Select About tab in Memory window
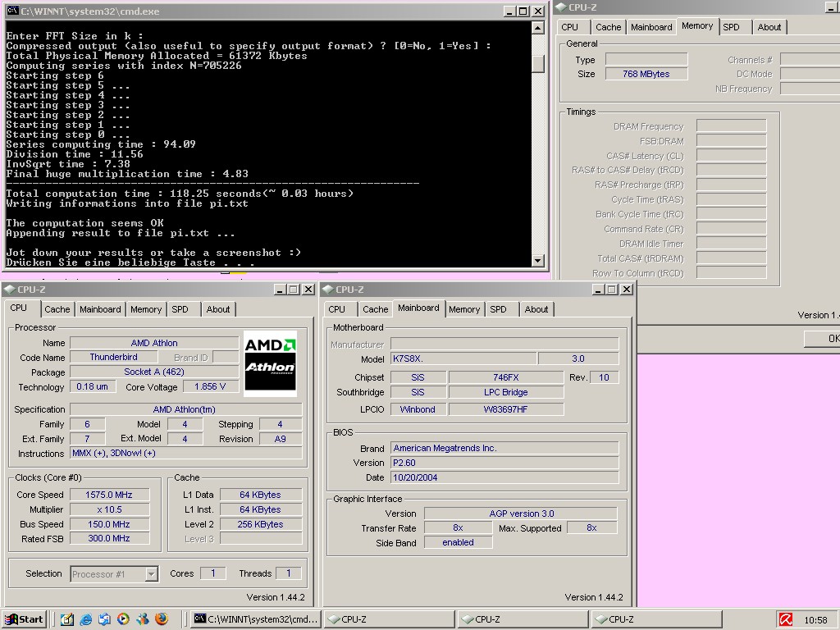 click(x=769, y=27)
